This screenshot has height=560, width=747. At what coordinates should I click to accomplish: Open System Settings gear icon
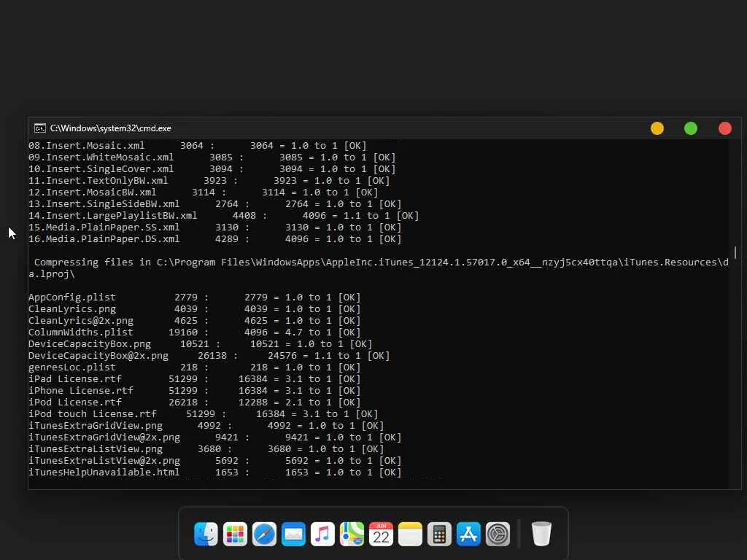(498, 534)
